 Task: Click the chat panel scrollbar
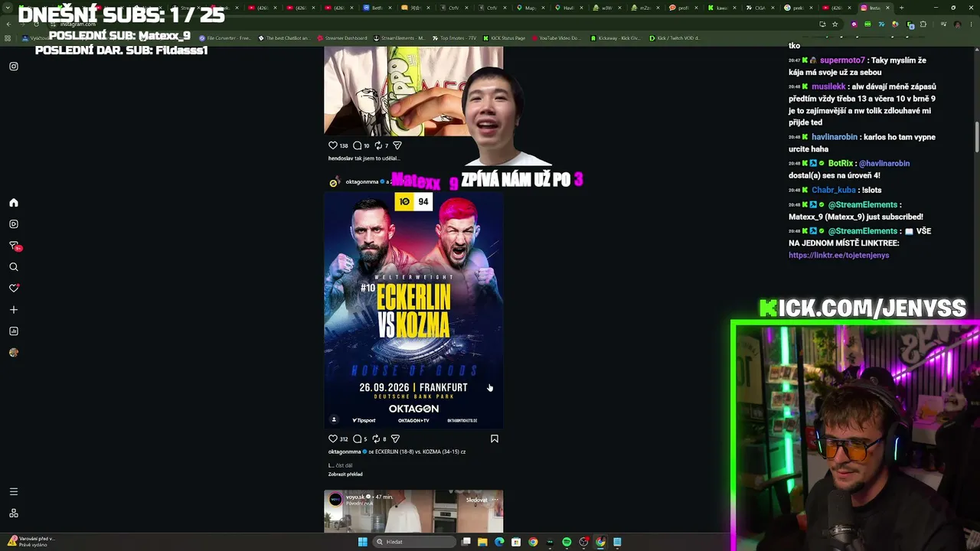click(x=976, y=138)
